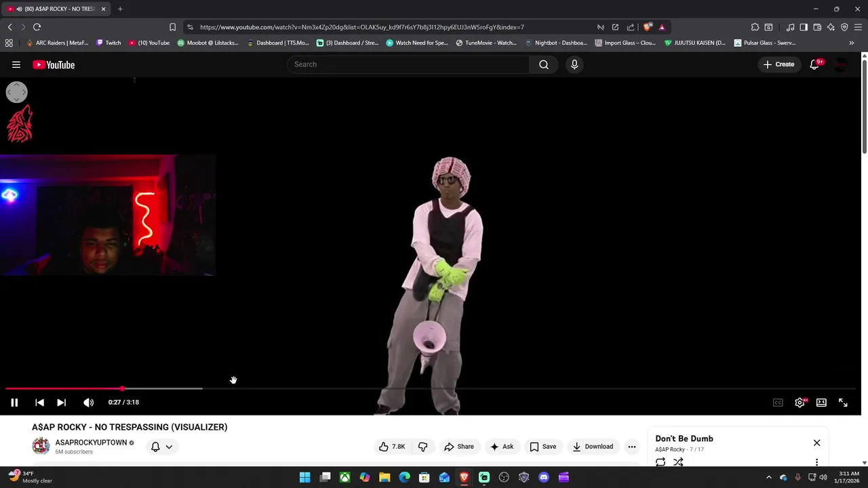Click the red wolf logo overlay
This screenshot has height=488, width=868.
20,123
